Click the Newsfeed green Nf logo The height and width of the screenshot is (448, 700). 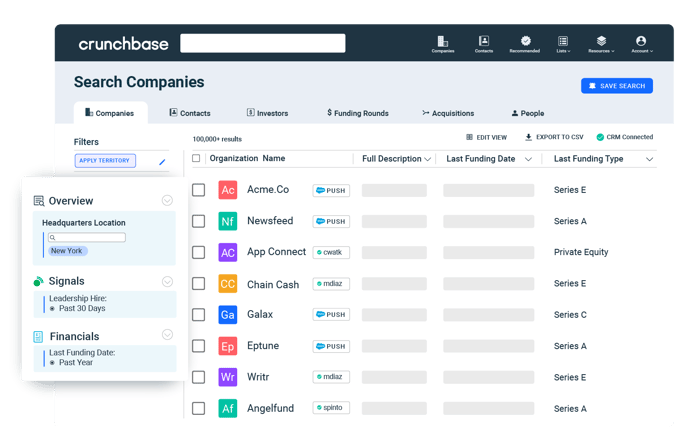click(228, 221)
